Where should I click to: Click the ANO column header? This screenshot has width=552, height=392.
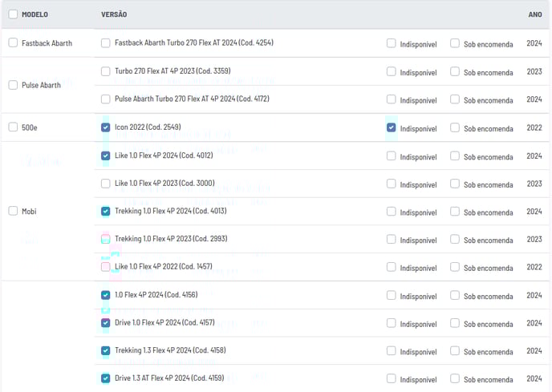pos(535,14)
